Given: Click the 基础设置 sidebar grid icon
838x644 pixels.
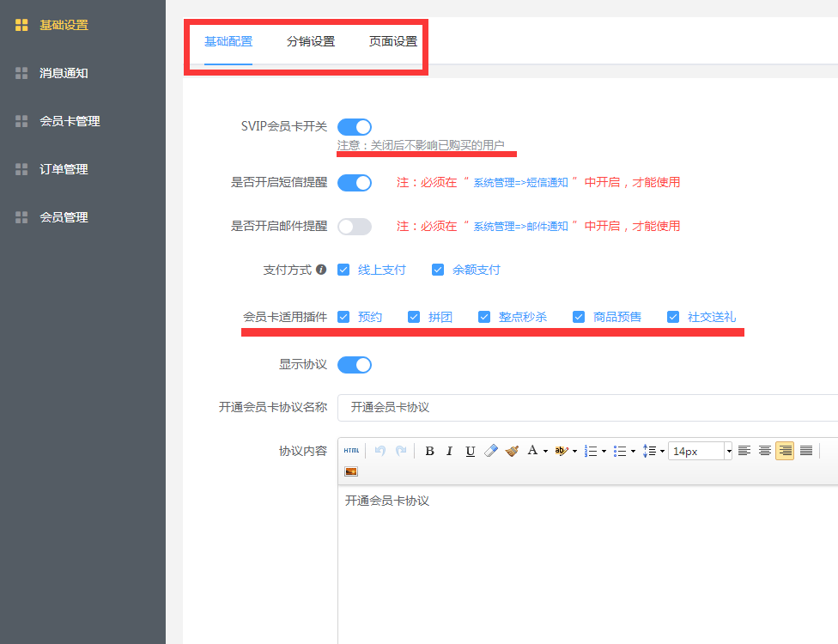Looking at the screenshot, I should point(21,25).
